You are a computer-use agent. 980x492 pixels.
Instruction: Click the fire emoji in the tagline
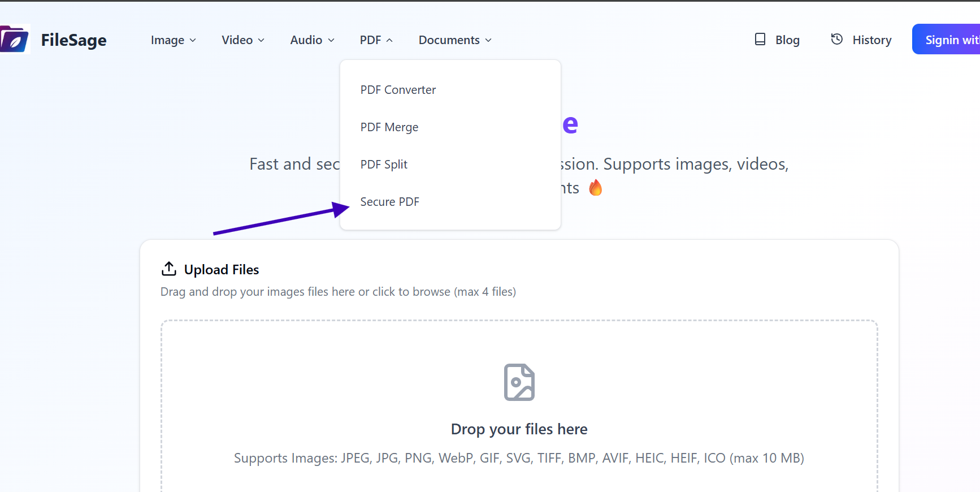595,187
